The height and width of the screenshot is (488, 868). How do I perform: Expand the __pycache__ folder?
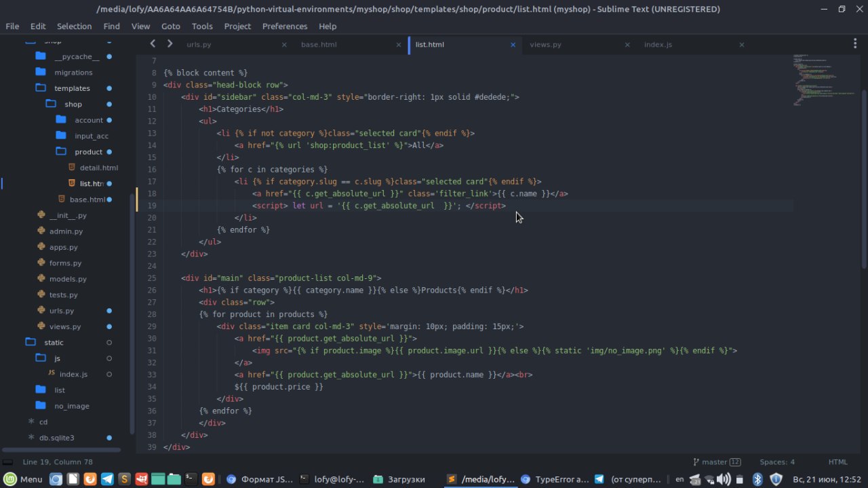point(77,56)
